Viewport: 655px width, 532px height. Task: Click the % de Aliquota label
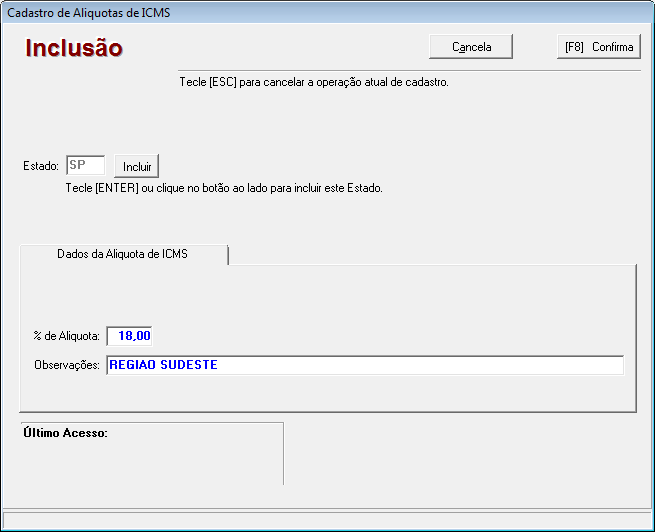tap(66, 337)
